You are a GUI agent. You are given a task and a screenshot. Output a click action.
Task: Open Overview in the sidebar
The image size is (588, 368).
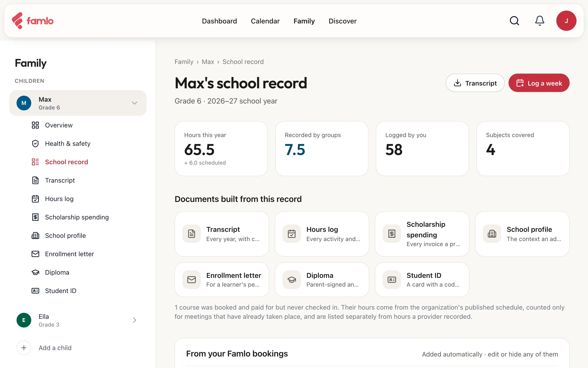(59, 125)
